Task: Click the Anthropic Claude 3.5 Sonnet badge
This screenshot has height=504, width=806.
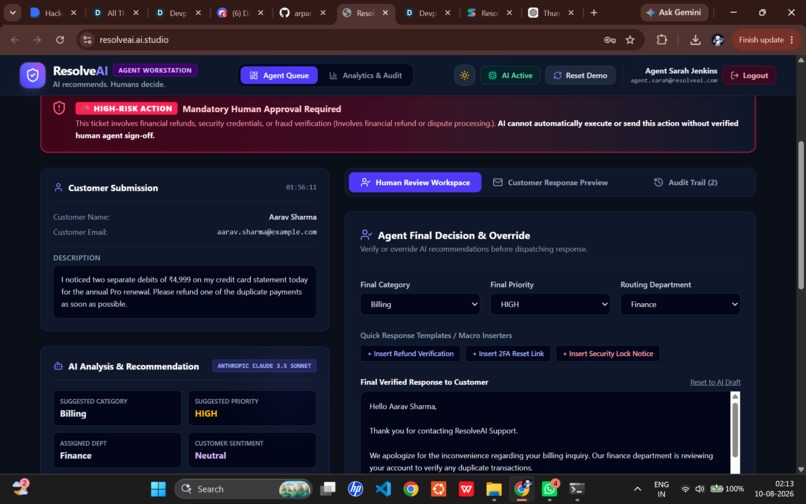Action: tap(264, 366)
